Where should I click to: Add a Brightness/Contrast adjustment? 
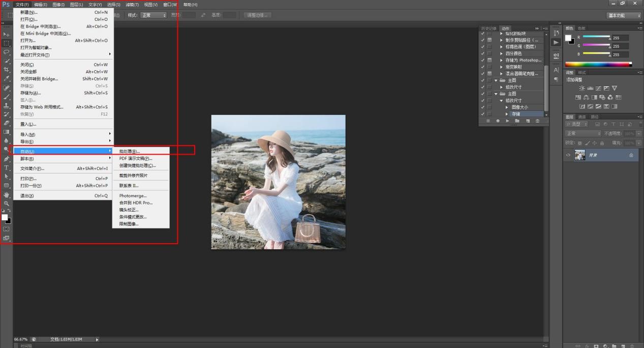pyautogui.click(x=581, y=89)
